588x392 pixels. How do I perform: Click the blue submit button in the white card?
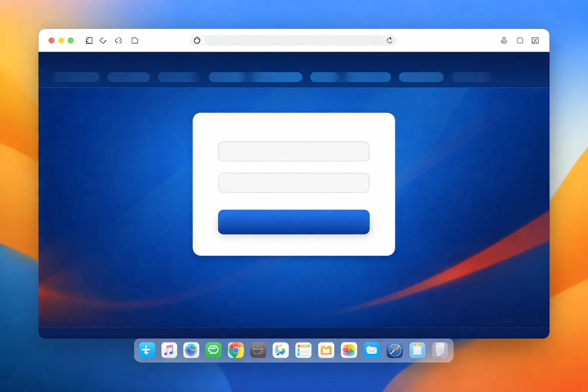coord(294,222)
